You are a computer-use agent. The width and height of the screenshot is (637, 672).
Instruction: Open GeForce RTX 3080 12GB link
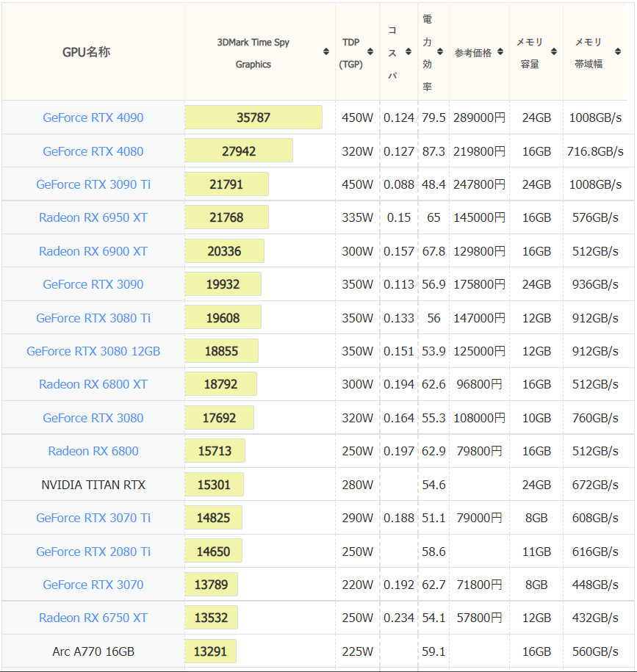pyautogui.click(x=93, y=351)
